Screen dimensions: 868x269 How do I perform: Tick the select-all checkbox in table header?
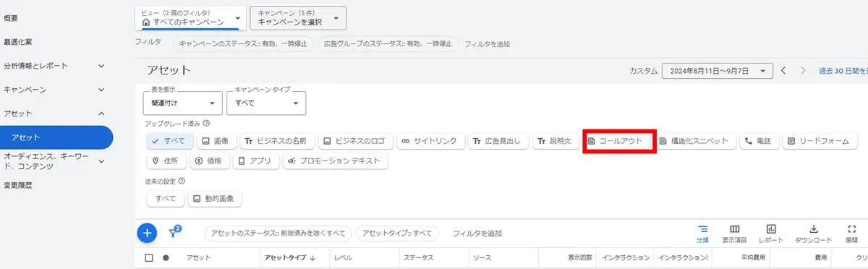tap(149, 257)
